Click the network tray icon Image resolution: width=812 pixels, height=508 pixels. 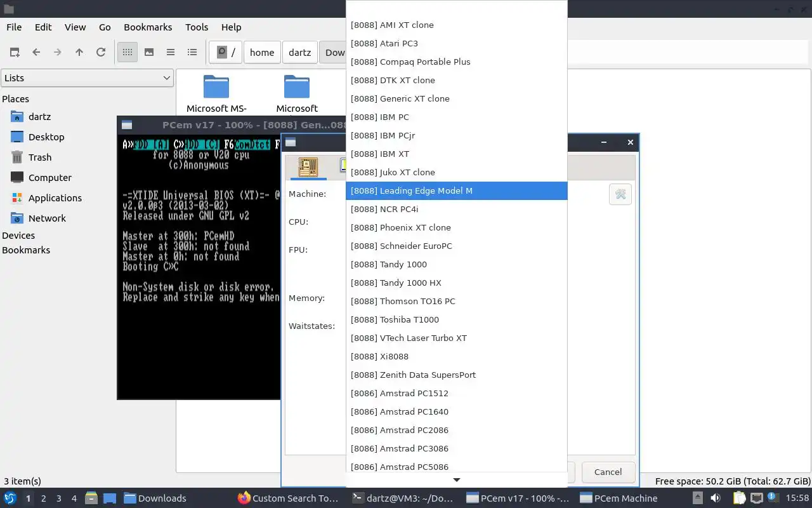click(x=757, y=498)
